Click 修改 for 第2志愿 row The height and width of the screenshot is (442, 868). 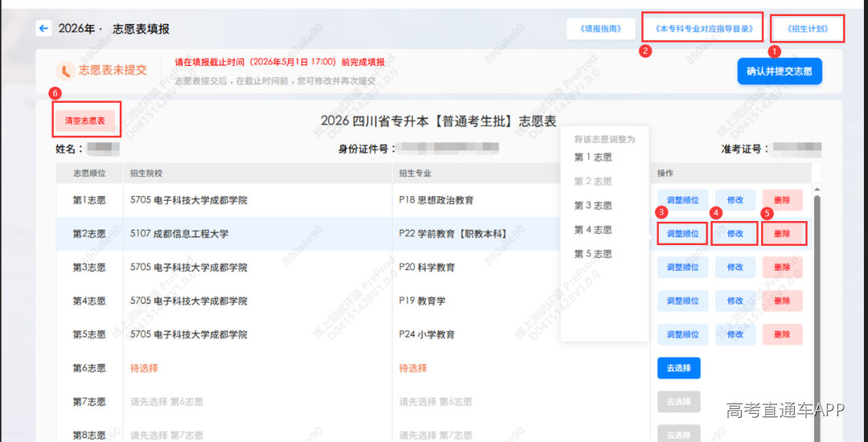tap(735, 234)
